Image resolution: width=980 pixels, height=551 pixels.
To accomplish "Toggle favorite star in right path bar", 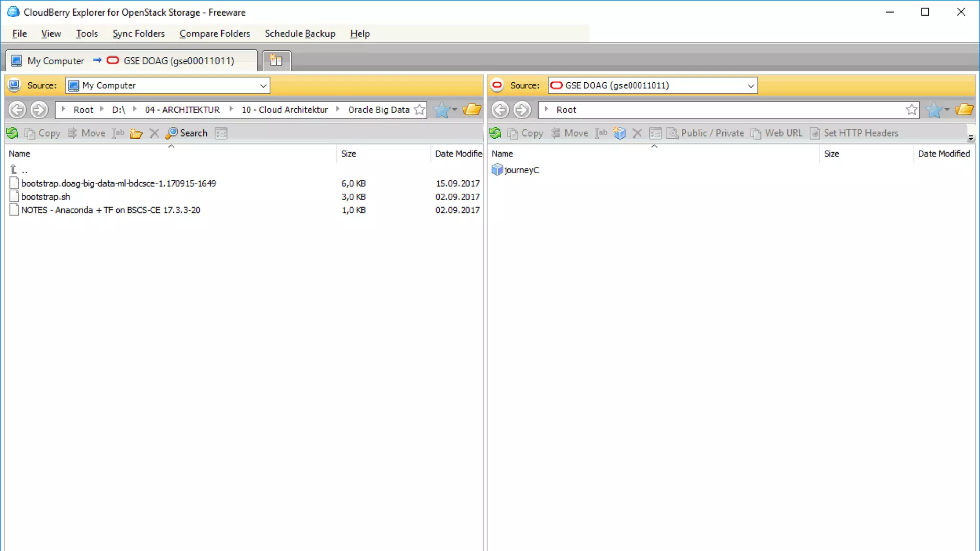I will point(912,110).
